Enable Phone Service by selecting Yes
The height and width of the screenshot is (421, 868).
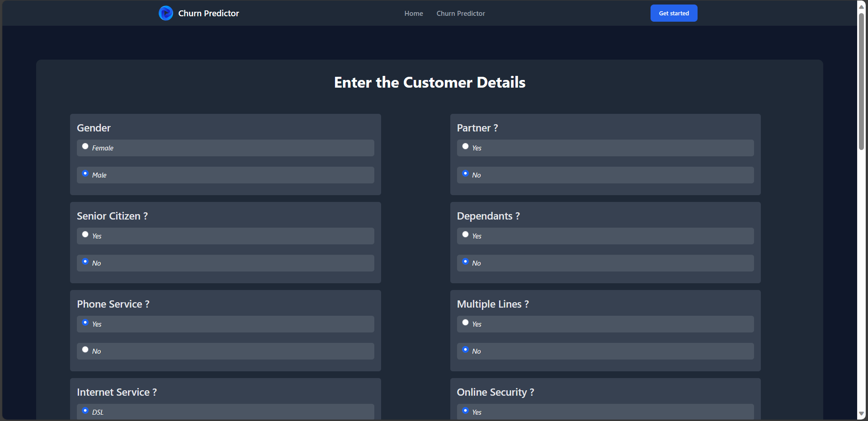pos(85,322)
